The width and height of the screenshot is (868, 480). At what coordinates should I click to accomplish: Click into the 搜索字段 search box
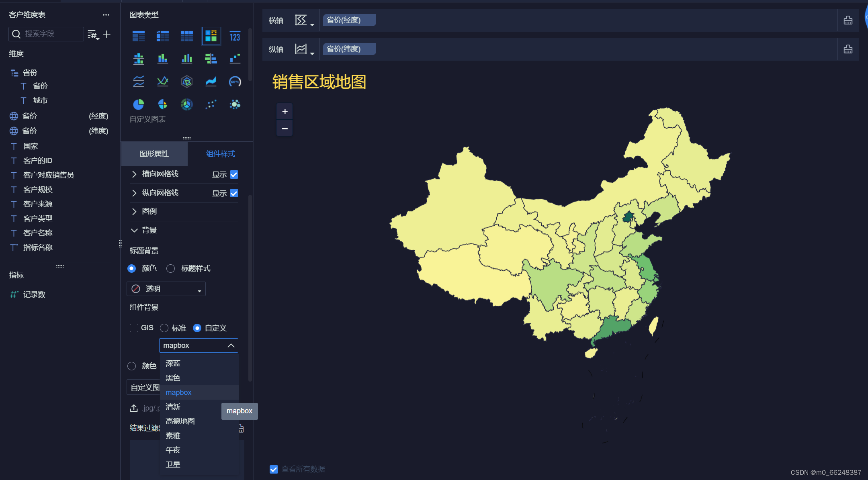pos(46,34)
